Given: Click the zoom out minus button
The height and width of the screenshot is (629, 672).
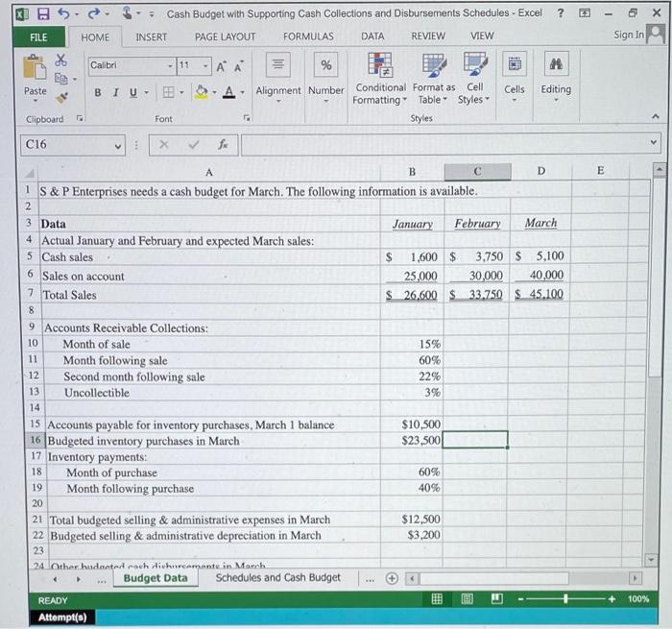Looking at the screenshot, I should click(520, 599).
